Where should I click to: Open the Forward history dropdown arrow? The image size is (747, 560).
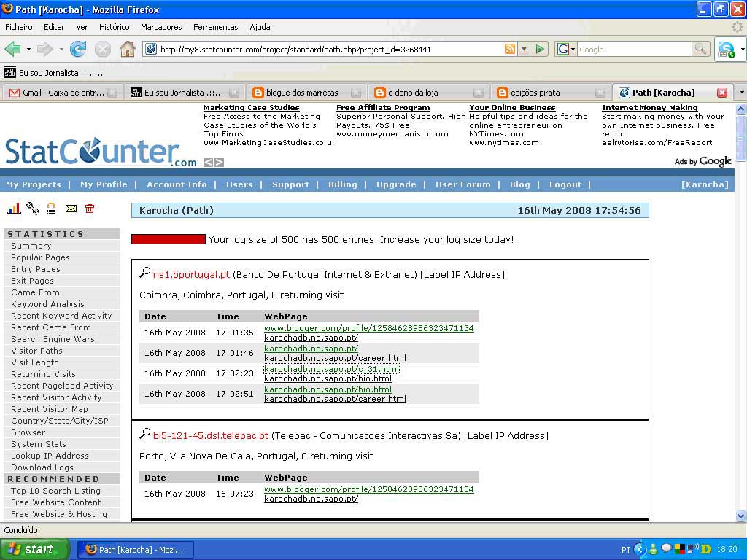coord(61,49)
